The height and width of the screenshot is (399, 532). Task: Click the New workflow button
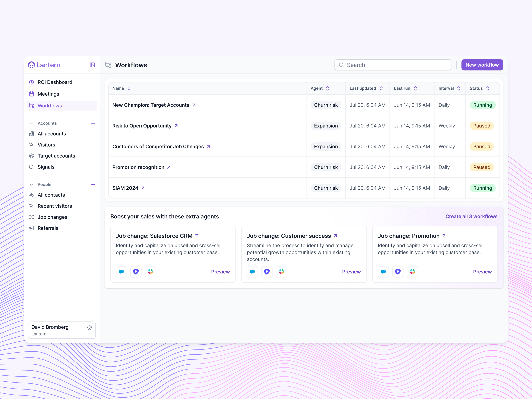coord(482,65)
